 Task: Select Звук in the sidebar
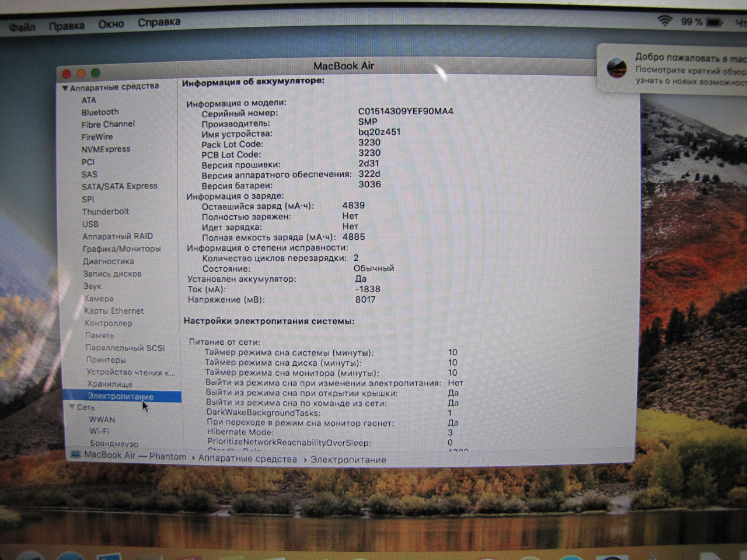[x=92, y=286]
